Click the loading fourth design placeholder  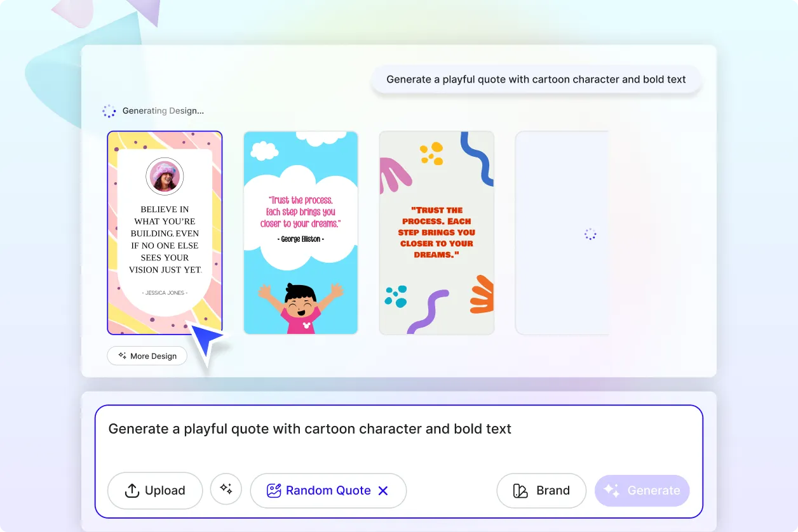point(562,232)
